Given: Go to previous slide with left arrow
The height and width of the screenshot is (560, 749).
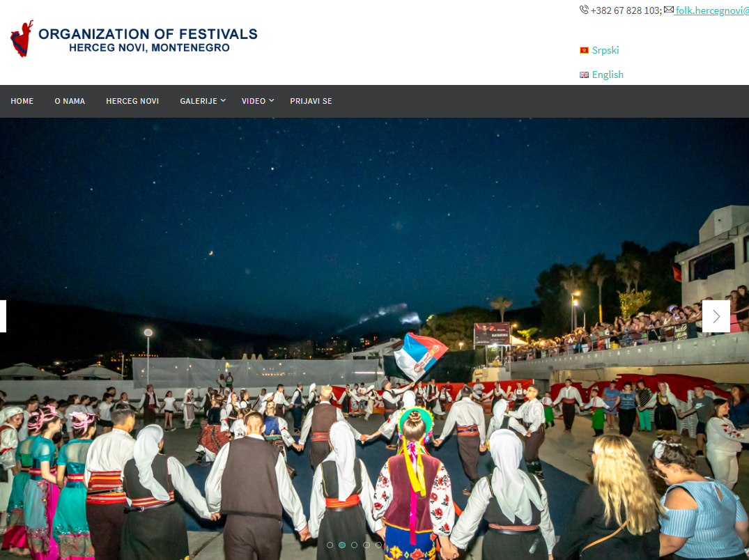Looking at the screenshot, I should click(x=2, y=316).
